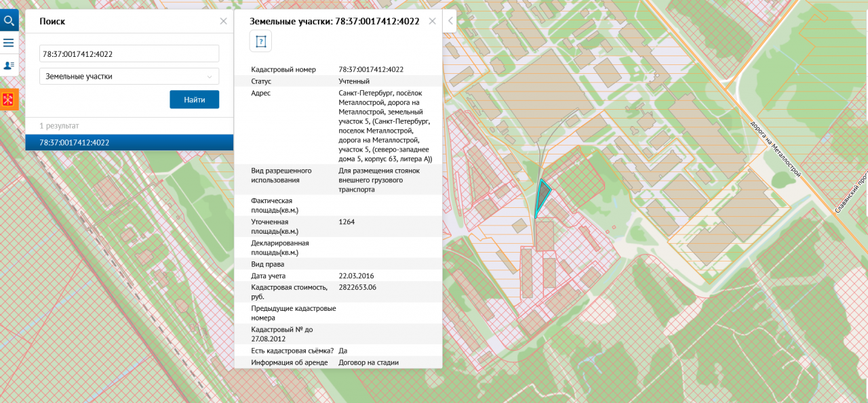Click the cadastral number search field
Screen dimensions: 868x403
coord(129,54)
